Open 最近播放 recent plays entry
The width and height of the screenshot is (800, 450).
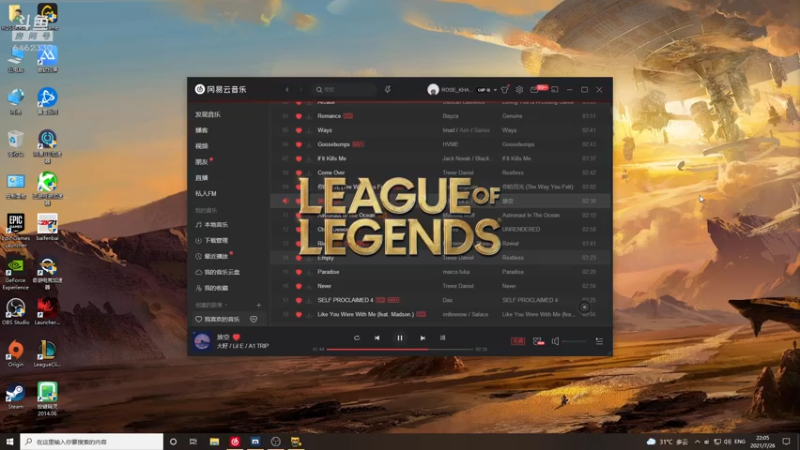coord(212,256)
